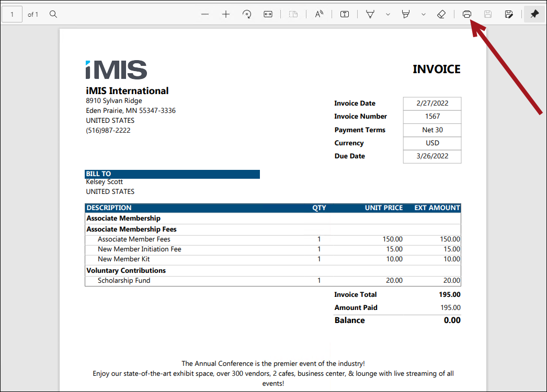Click the Save as icon
This screenshot has width=547, height=392.
tap(509, 14)
